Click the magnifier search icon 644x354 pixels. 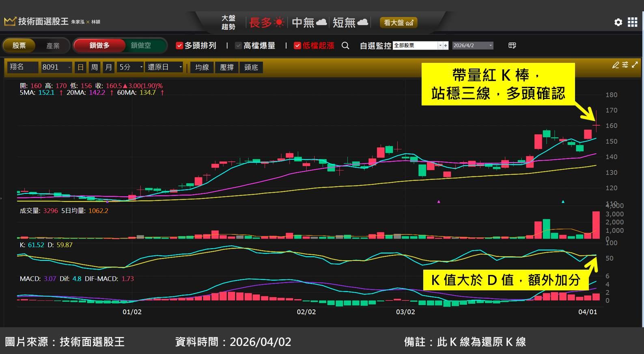coord(345,45)
